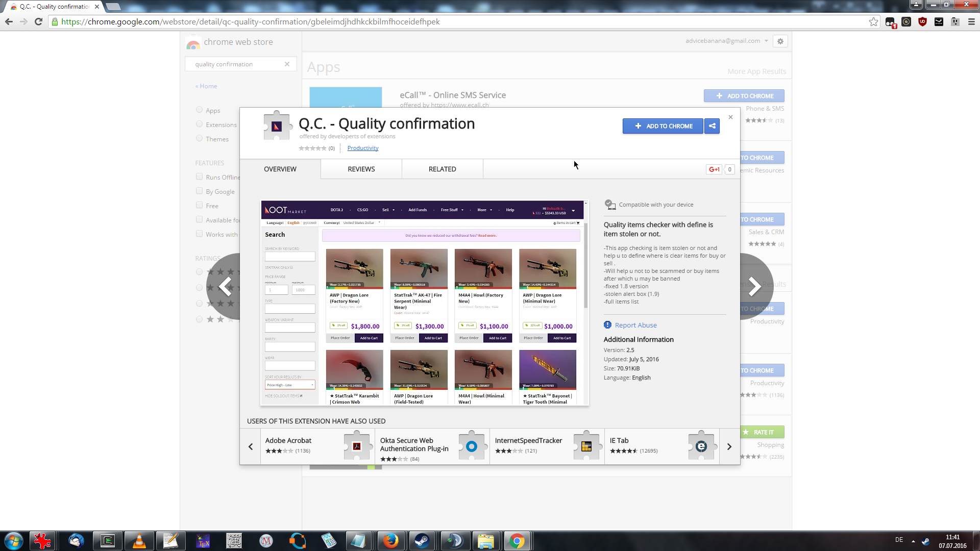
Task: Select the Extensions radio button
Action: click(x=199, y=124)
